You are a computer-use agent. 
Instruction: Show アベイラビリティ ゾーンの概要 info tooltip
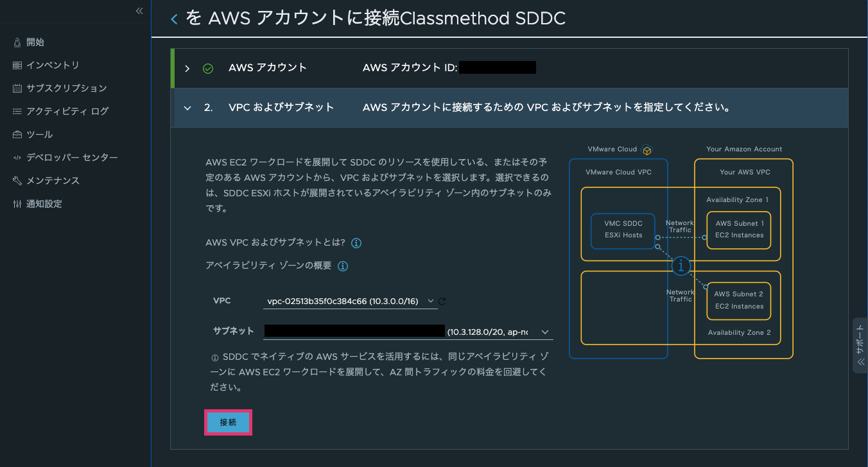(x=342, y=266)
